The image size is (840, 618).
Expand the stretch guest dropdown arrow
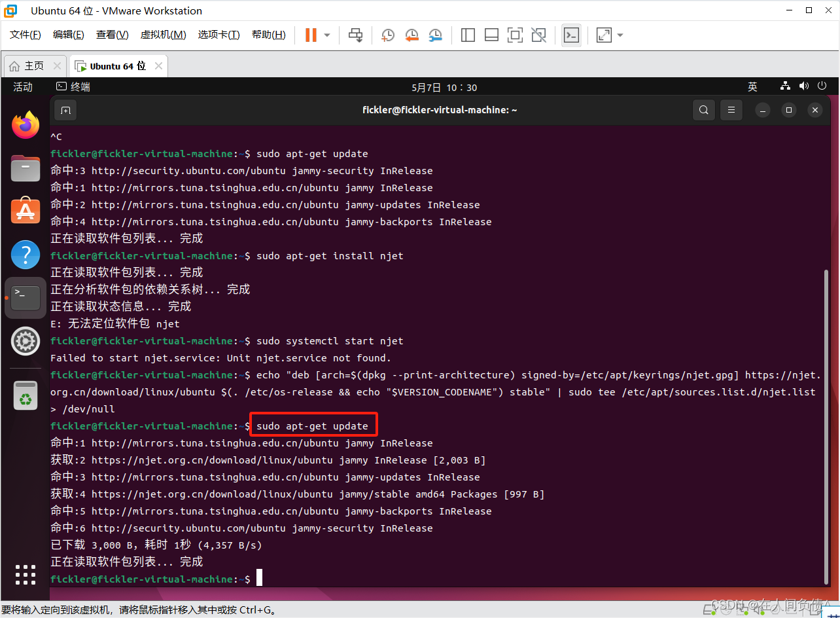[620, 35]
